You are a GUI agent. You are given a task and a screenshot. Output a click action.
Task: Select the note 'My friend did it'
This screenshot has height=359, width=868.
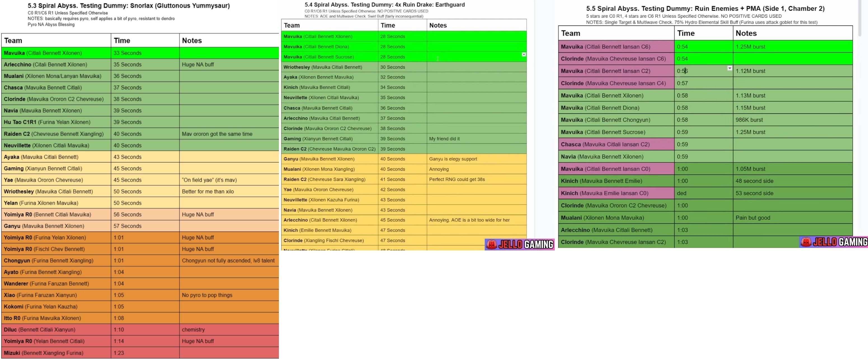click(444, 139)
